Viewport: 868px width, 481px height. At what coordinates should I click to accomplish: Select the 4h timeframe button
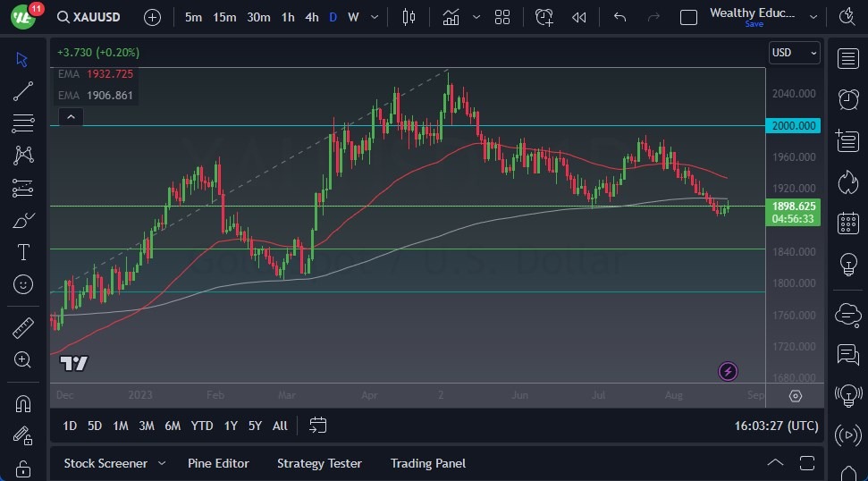click(311, 17)
